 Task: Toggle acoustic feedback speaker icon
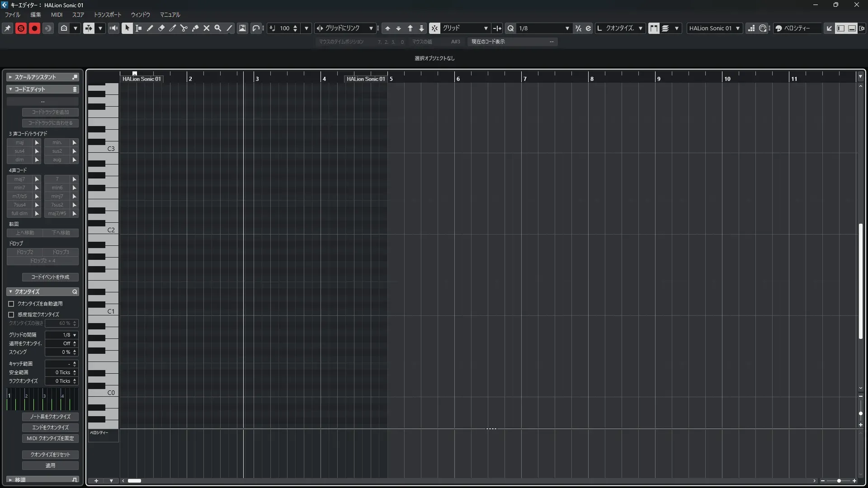[x=113, y=28]
